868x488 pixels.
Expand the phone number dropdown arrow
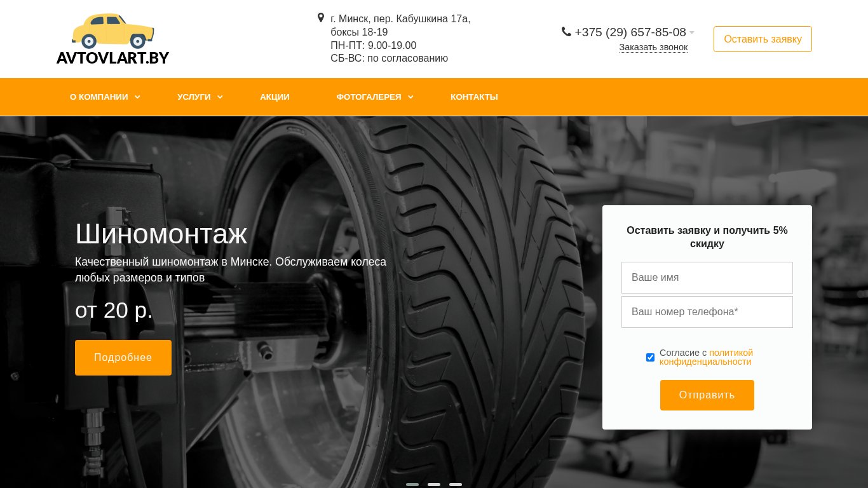point(692,32)
